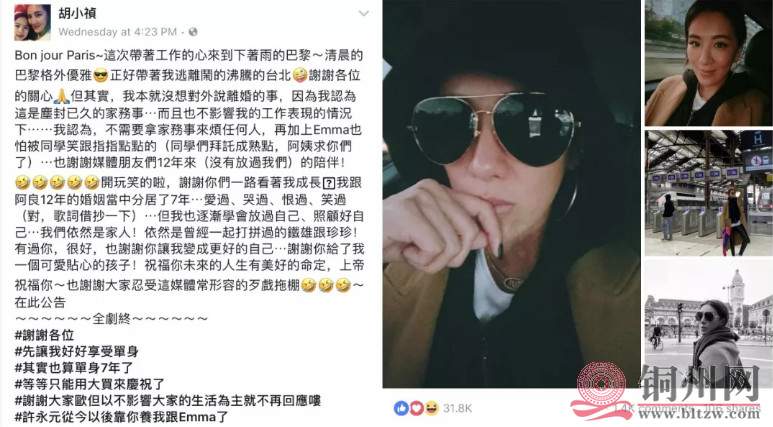Click the Haha laughing reaction icon

432,408
